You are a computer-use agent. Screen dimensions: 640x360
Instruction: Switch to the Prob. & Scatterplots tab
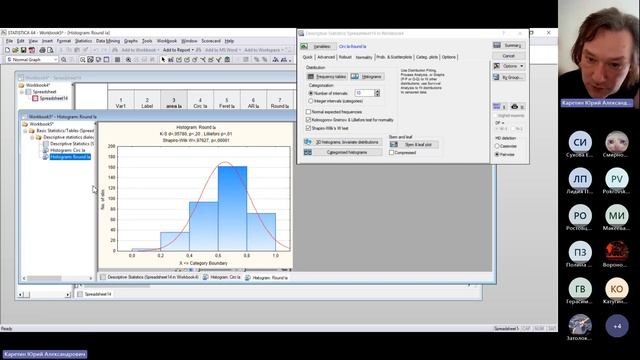(394, 57)
